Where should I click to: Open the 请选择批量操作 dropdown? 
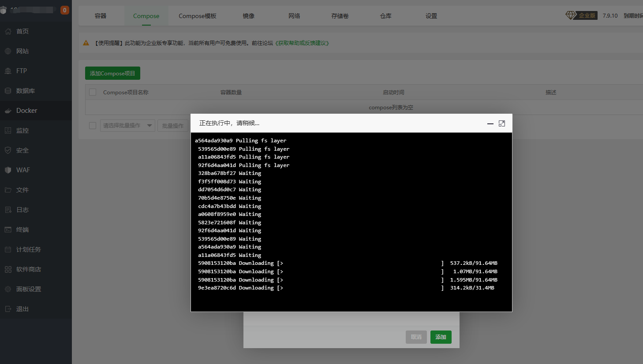[127, 126]
